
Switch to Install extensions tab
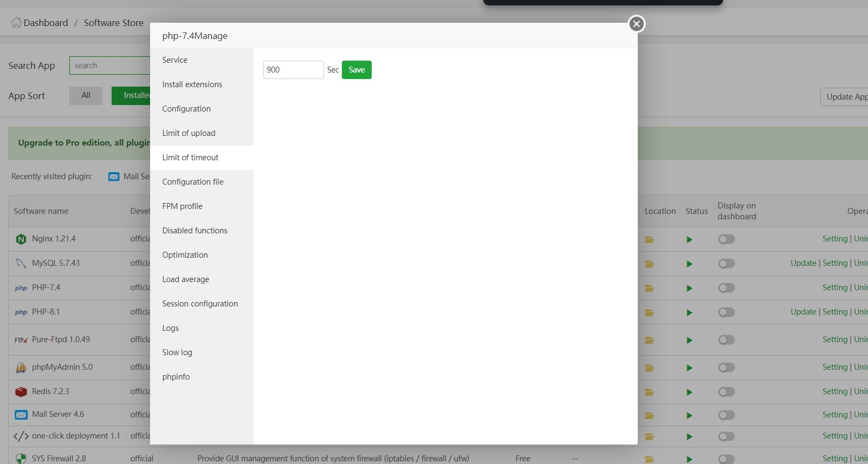point(202,84)
